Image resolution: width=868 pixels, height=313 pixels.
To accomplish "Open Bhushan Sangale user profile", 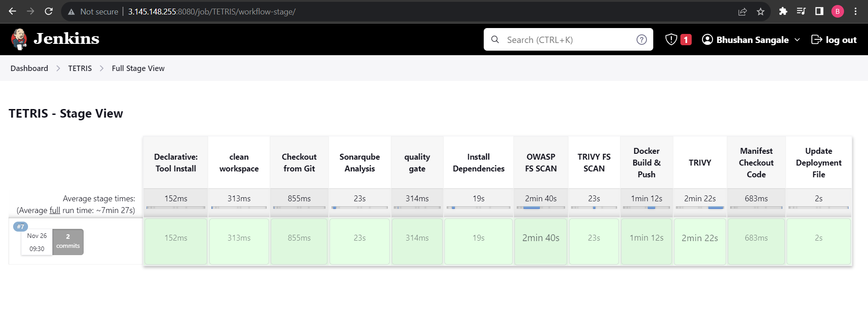I will [x=752, y=40].
